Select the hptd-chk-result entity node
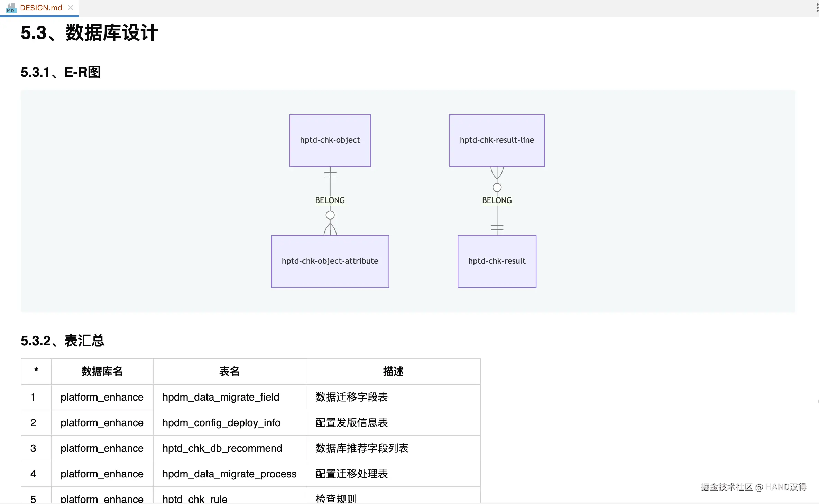Screen dimensions: 819x504 [x=497, y=261]
